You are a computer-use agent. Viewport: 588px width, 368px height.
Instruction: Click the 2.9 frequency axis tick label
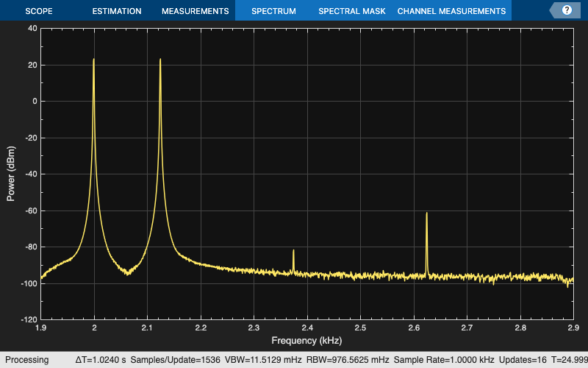coord(573,328)
